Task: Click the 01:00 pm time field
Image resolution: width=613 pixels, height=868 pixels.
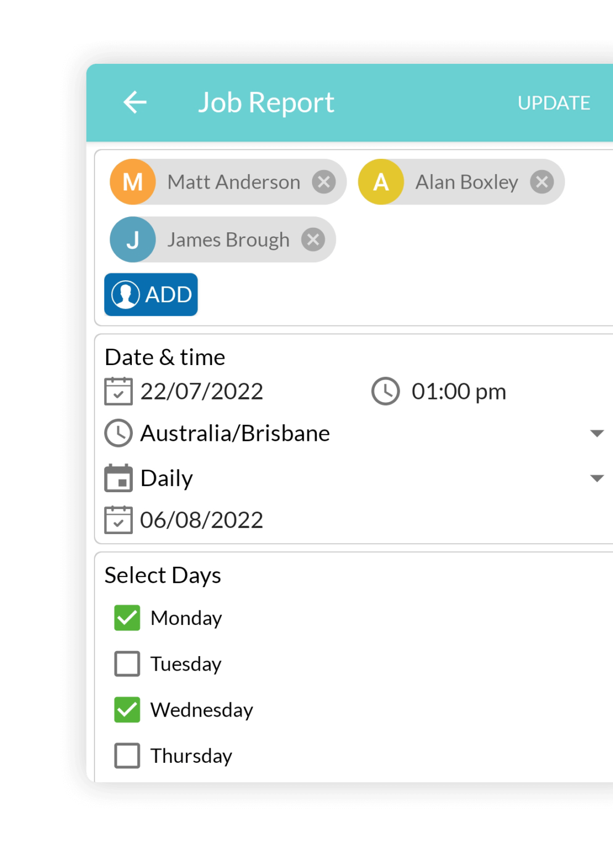Action: point(458,391)
